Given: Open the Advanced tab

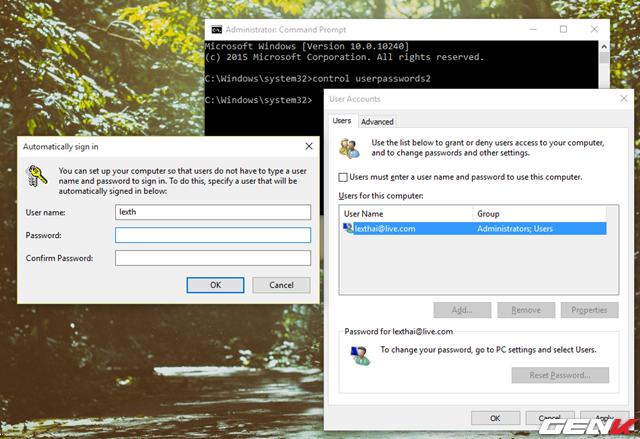Looking at the screenshot, I should pyautogui.click(x=377, y=122).
